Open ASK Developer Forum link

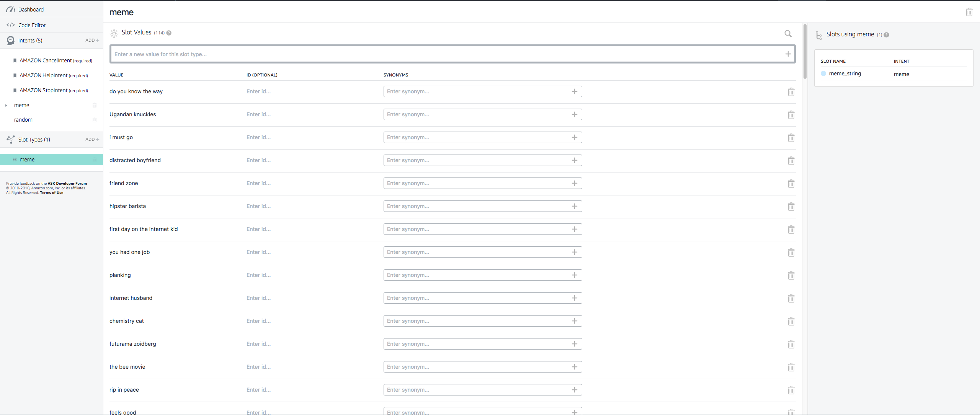[67, 184]
